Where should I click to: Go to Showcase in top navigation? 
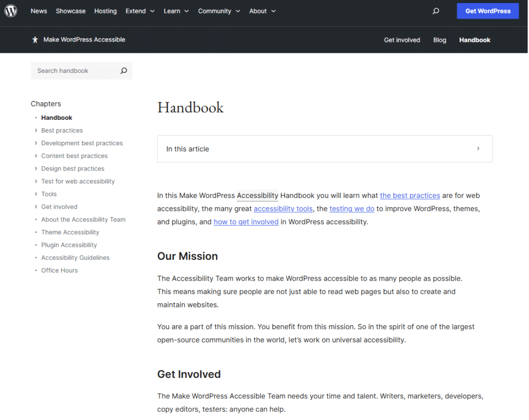pyautogui.click(x=70, y=11)
